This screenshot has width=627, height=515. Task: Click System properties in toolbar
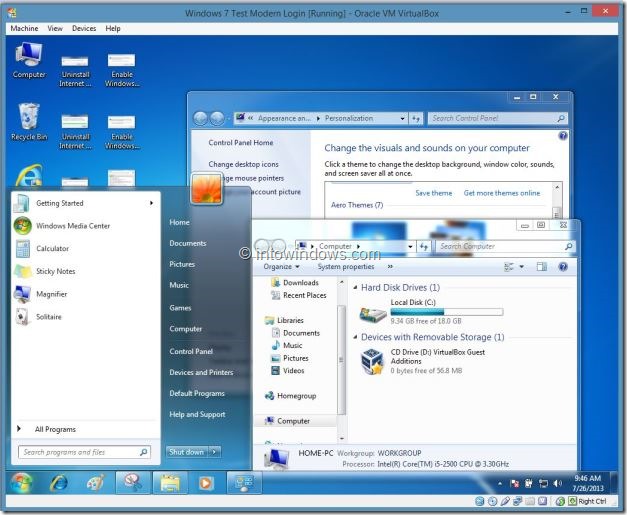pyautogui.click(x=346, y=267)
